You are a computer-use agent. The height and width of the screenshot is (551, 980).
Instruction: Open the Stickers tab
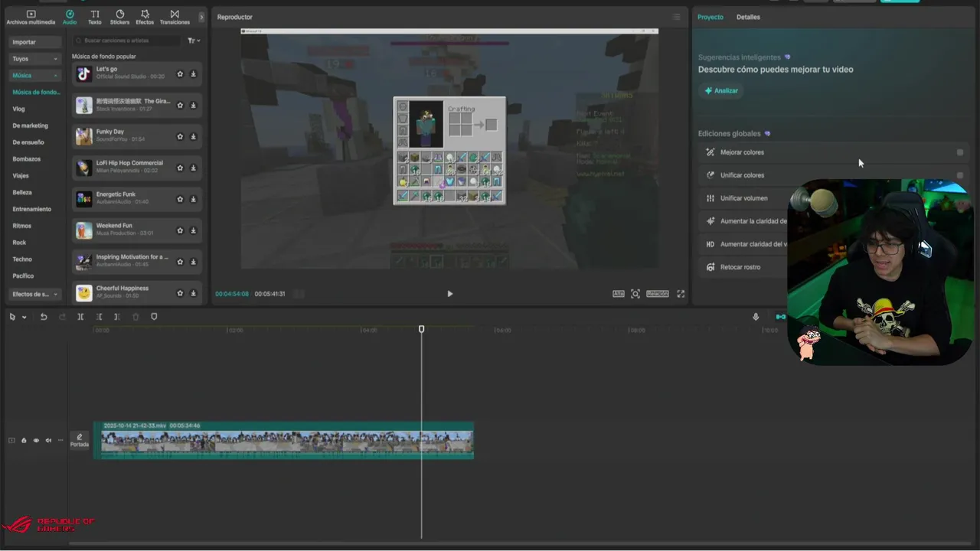coord(119,17)
